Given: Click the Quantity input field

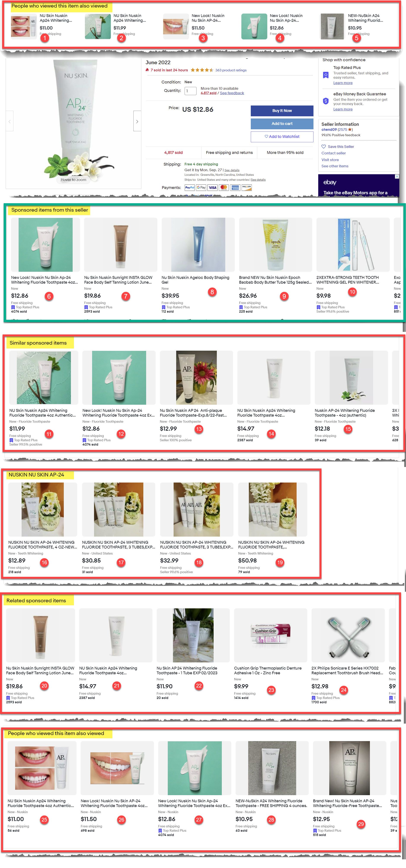Looking at the screenshot, I should coord(190,91).
